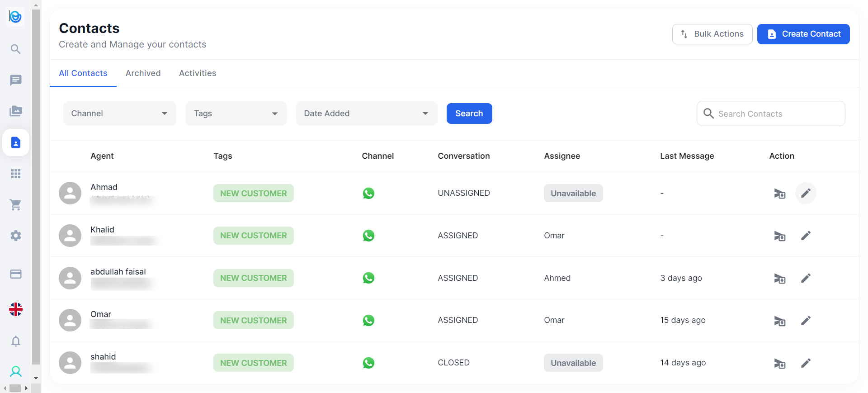Click the Create Contact button
This screenshot has height=393, width=868.
(803, 34)
